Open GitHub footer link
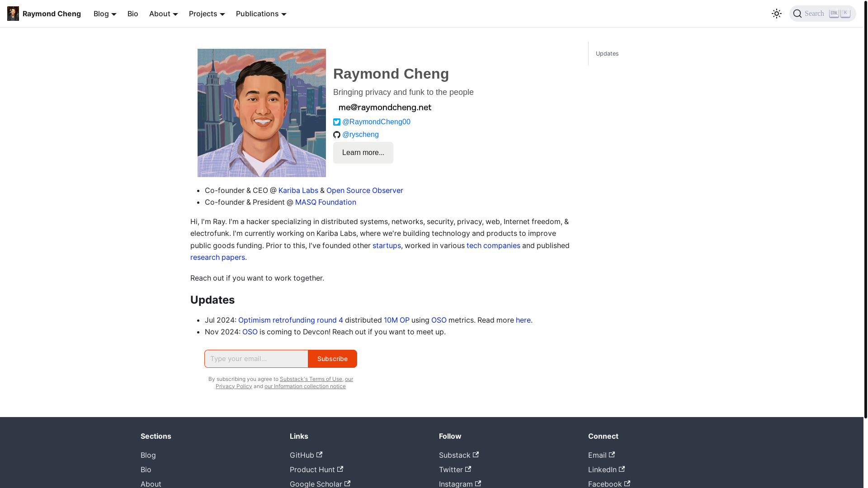Image resolution: width=868 pixels, height=488 pixels. (306, 455)
